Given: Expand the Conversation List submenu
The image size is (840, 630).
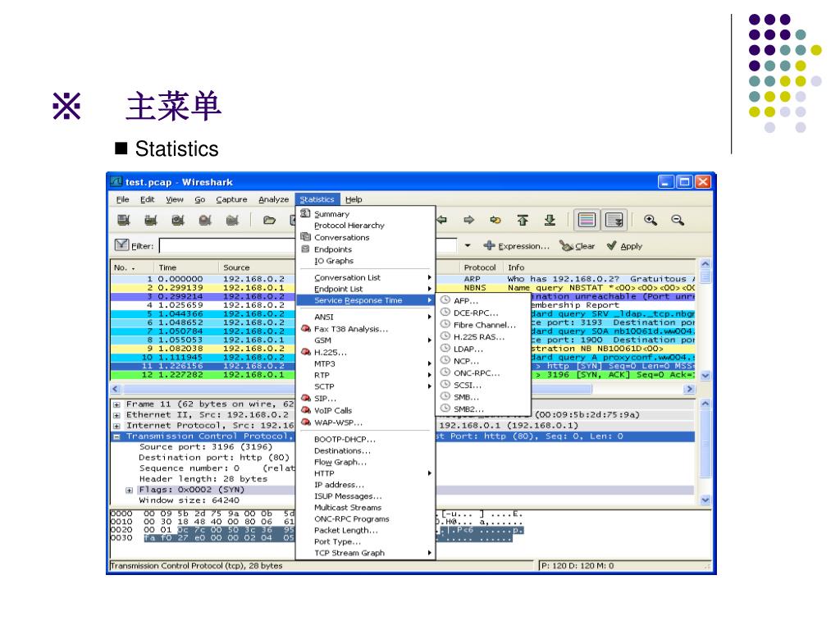Looking at the screenshot, I should pos(364,277).
